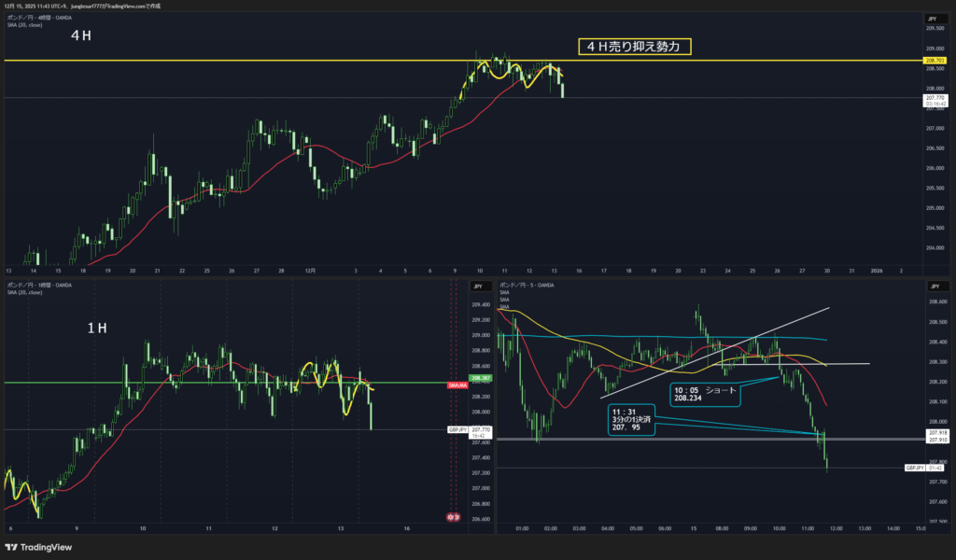Select the '4H売り抑え勢力' yellow text box
Screen dimensions: 956x560
click(x=634, y=46)
